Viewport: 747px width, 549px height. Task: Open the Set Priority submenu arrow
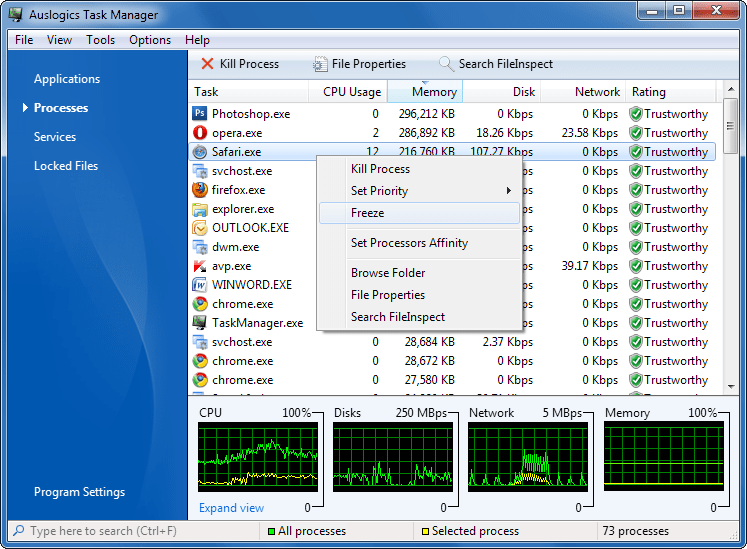(509, 191)
